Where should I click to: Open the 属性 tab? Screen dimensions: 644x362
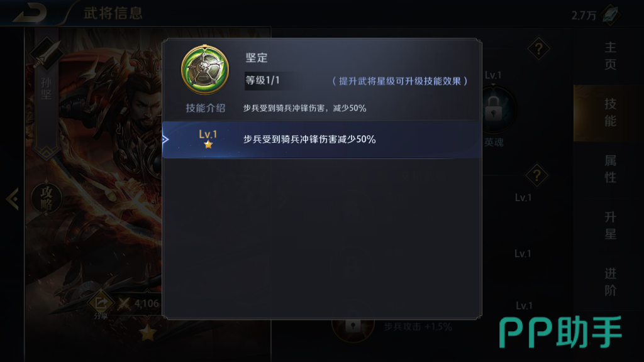tap(610, 168)
